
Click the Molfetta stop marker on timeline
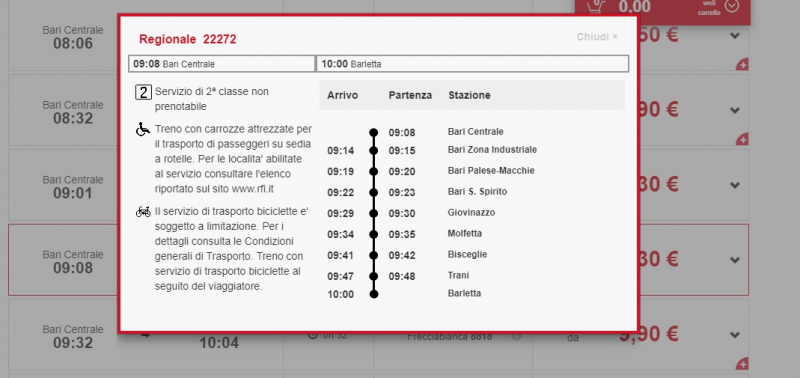coord(373,235)
